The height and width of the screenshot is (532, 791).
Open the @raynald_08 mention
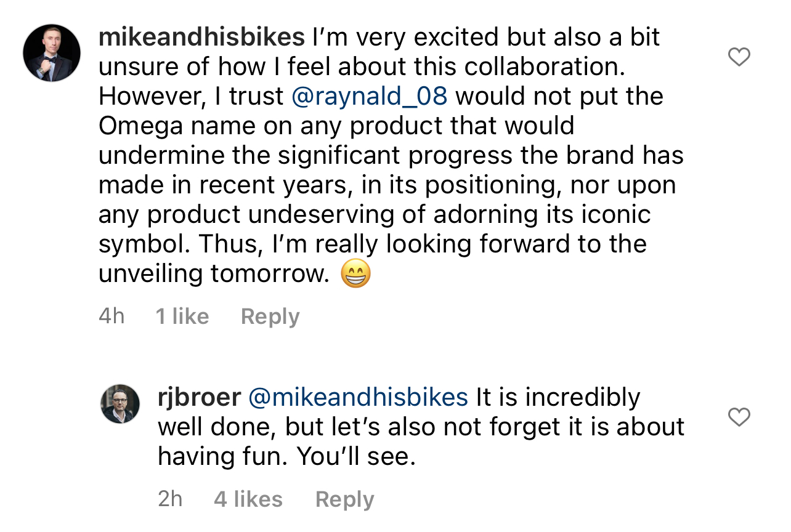(369, 97)
